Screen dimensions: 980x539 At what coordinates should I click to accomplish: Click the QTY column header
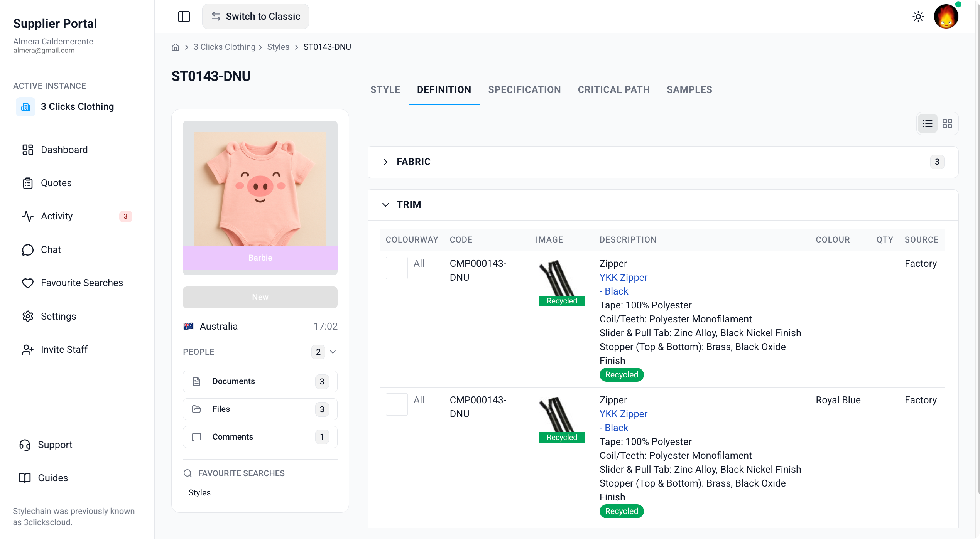click(885, 240)
